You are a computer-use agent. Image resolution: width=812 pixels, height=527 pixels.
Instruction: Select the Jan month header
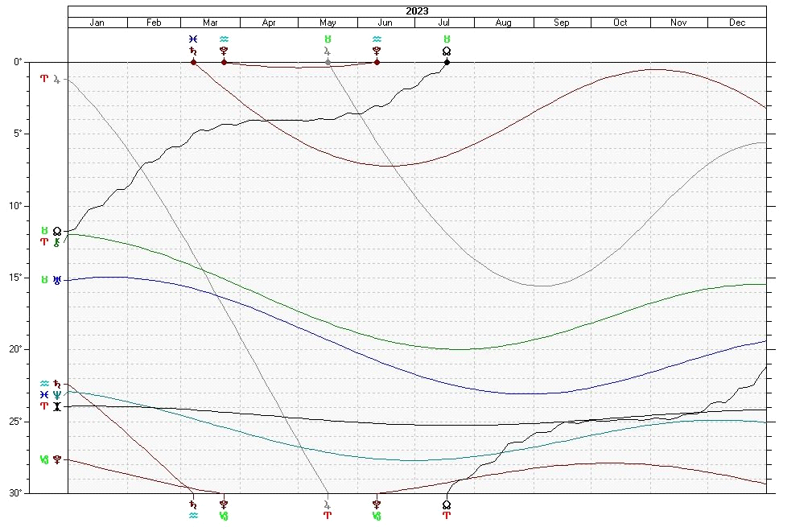[97, 23]
